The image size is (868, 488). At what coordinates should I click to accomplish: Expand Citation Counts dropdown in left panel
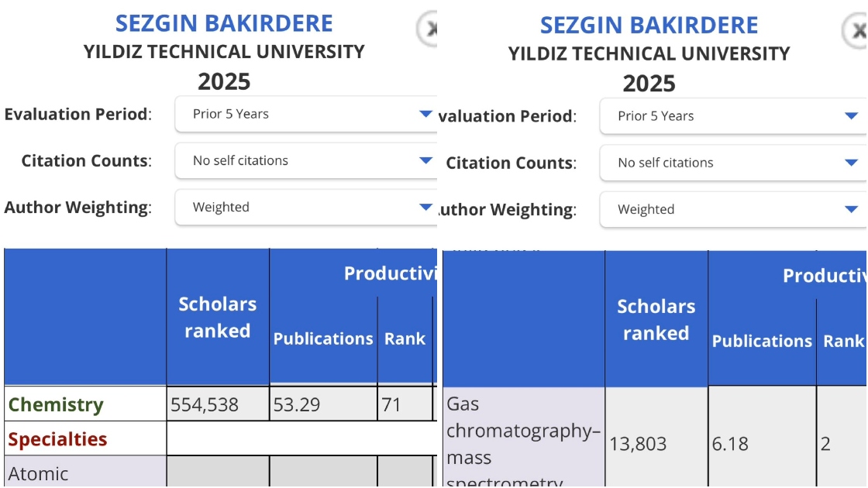(x=306, y=161)
